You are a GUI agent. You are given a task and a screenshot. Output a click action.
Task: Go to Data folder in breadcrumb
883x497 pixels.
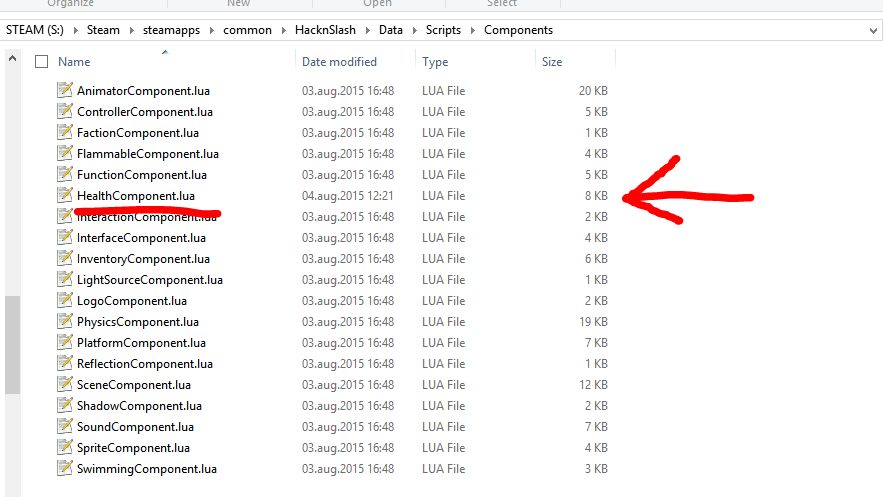[391, 30]
